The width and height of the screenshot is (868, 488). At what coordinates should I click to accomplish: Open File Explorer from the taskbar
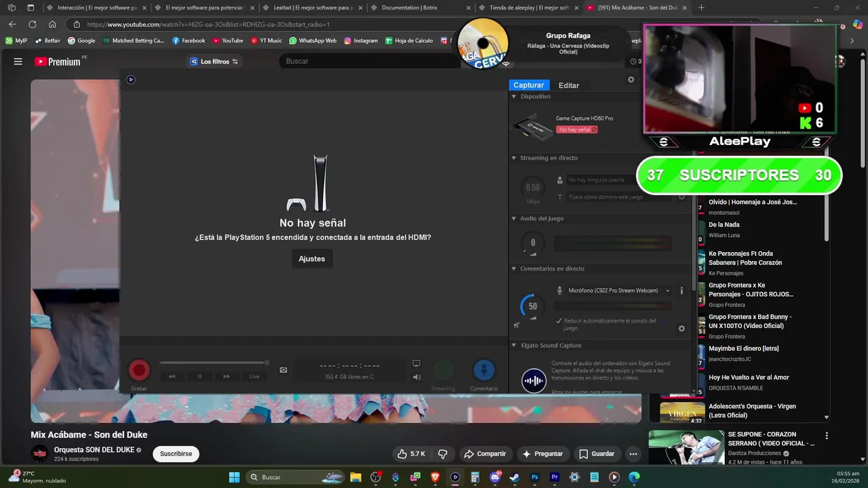pyautogui.click(x=356, y=477)
